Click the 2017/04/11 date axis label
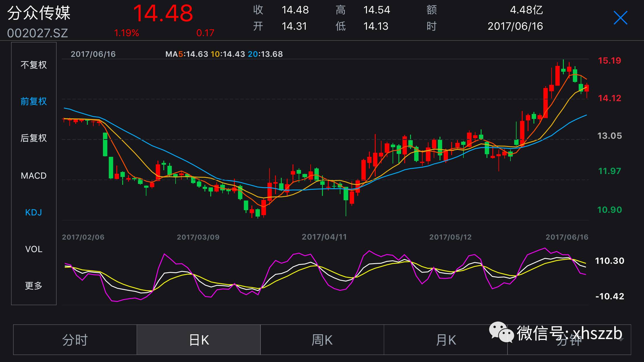The width and height of the screenshot is (644, 362). tap(324, 237)
